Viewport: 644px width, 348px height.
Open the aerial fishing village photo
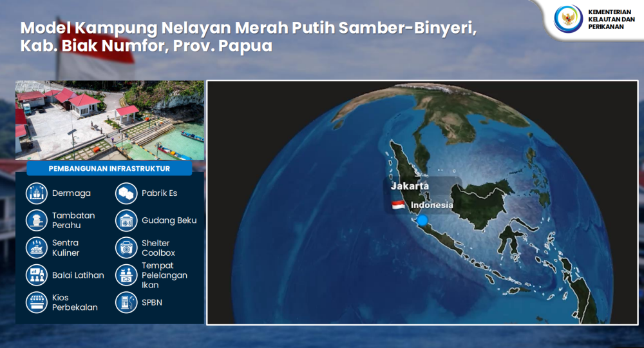109,120
